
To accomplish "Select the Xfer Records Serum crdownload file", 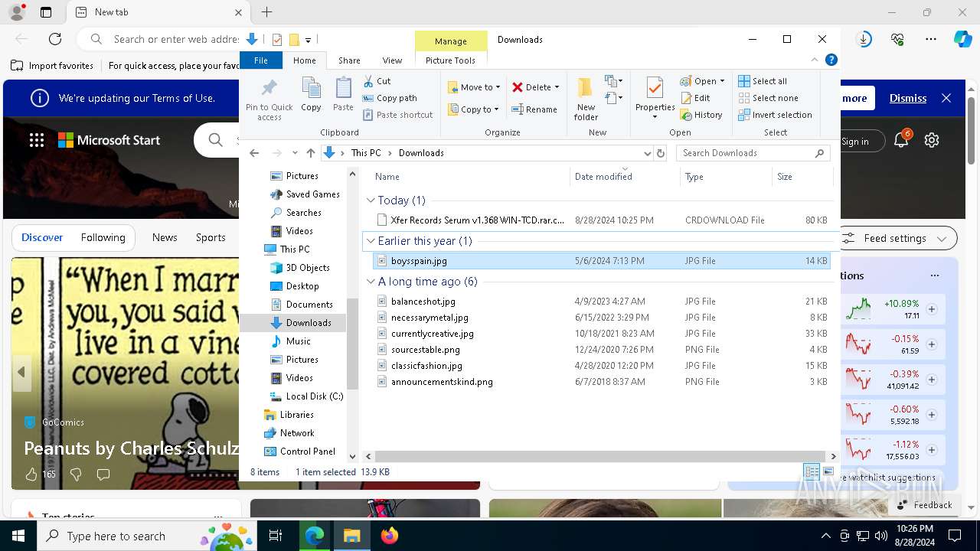I will [603, 220].
